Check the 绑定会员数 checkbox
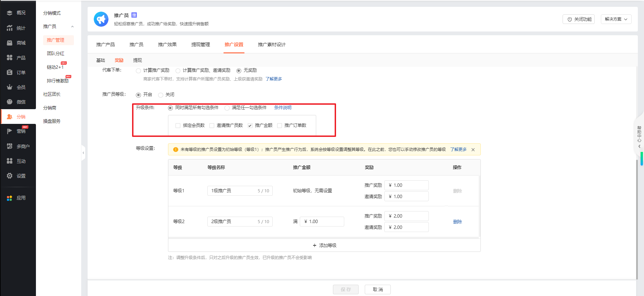 pos(178,126)
